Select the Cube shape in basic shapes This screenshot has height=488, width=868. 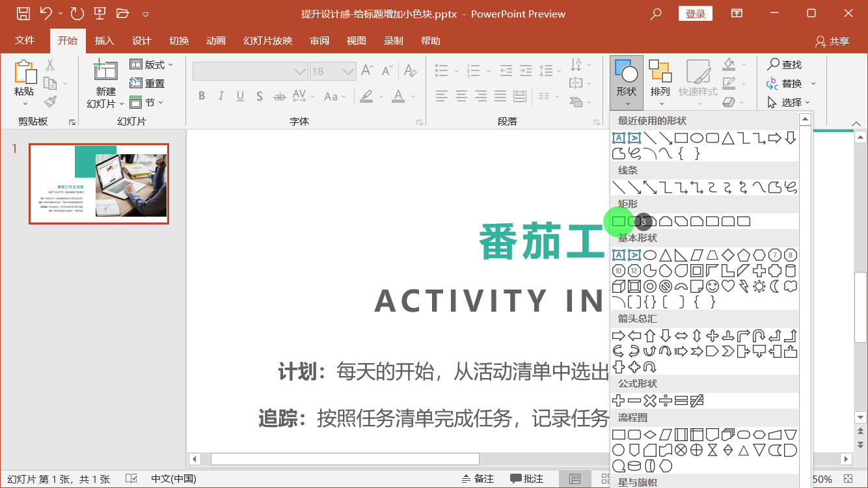point(619,286)
